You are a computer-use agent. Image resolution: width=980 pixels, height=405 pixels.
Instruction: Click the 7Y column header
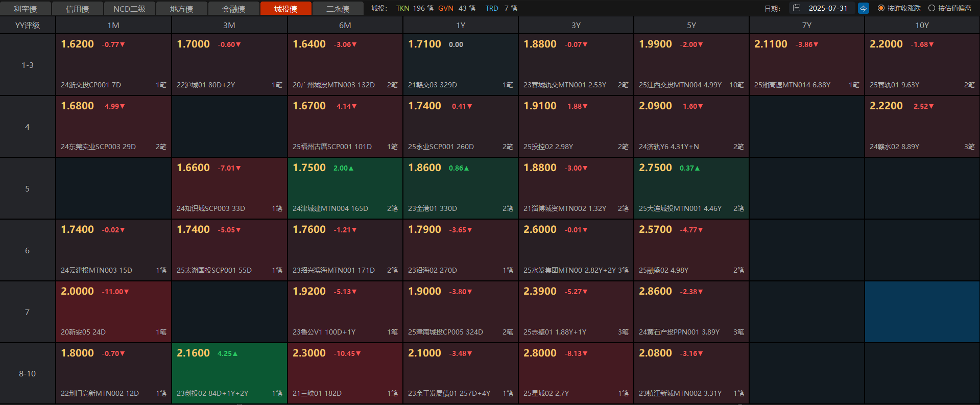(x=807, y=25)
